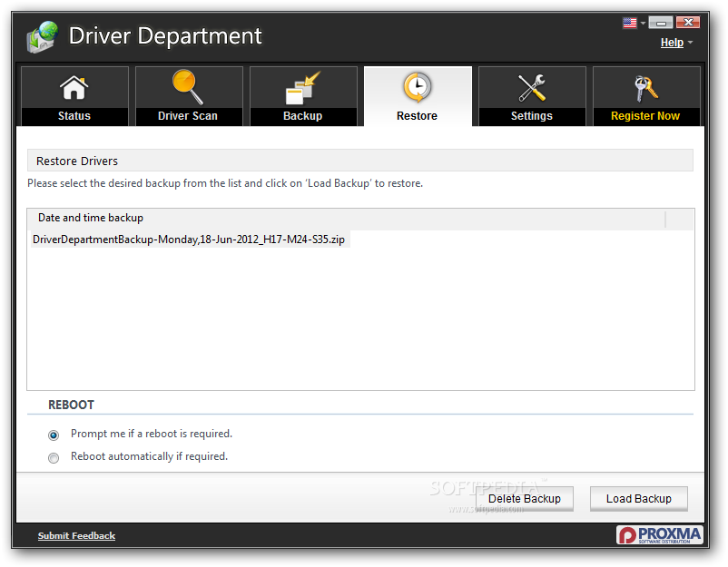This screenshot has height=567, width=728.
Task: Click the US flag language icon
Action: point(630,23)
